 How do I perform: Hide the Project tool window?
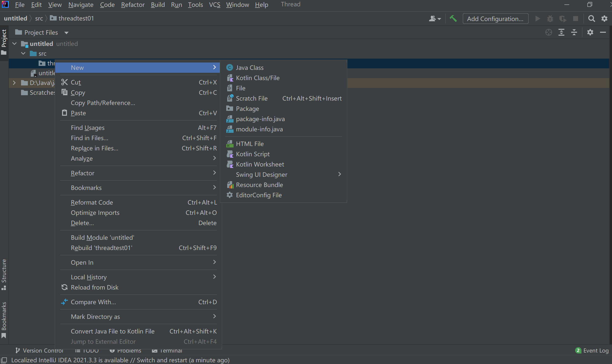(603, 32)
